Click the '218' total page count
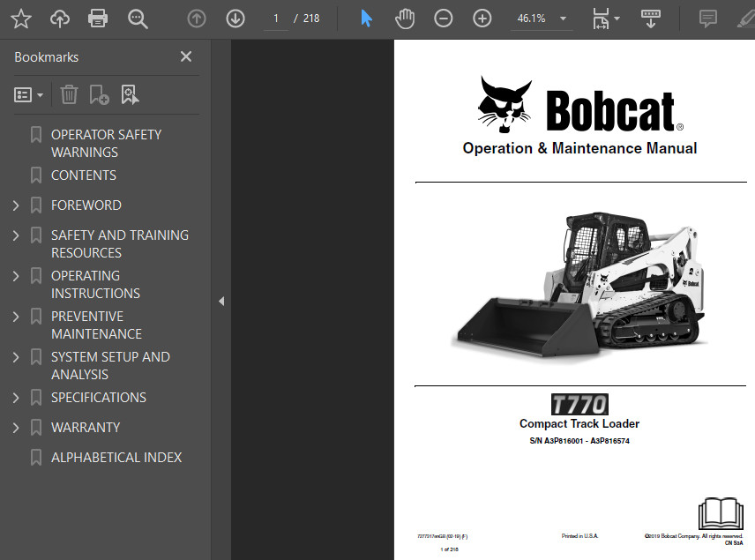Viewport: 755px width, 560px height. (x=311, y=19)
